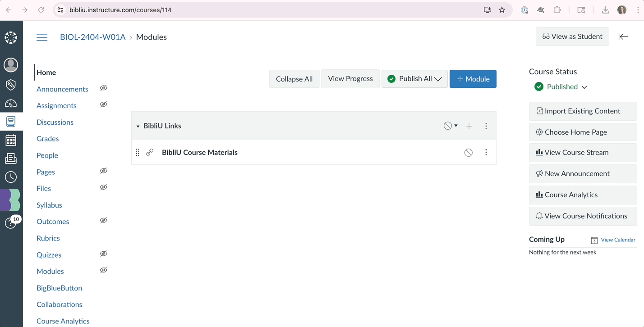This screenshot has height=327, width=644.
Task: Click View as Student button
Action: click(572, 37)
